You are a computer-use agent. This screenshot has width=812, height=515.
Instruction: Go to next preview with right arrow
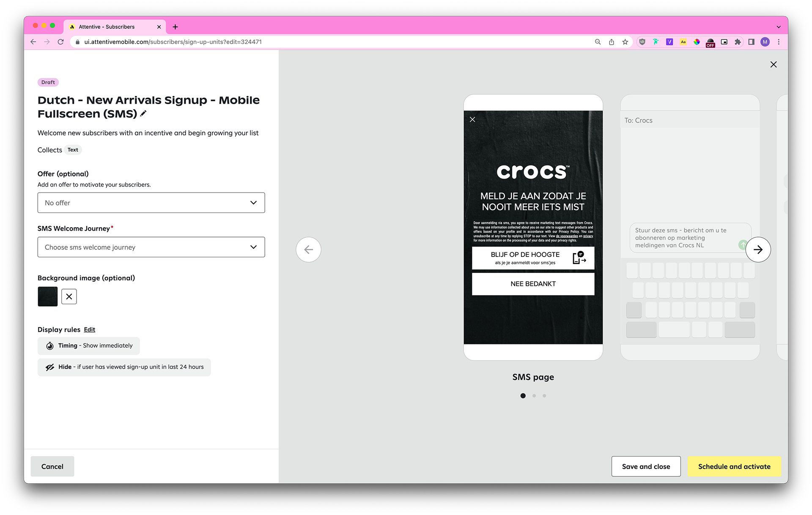[x=758, y=250]
